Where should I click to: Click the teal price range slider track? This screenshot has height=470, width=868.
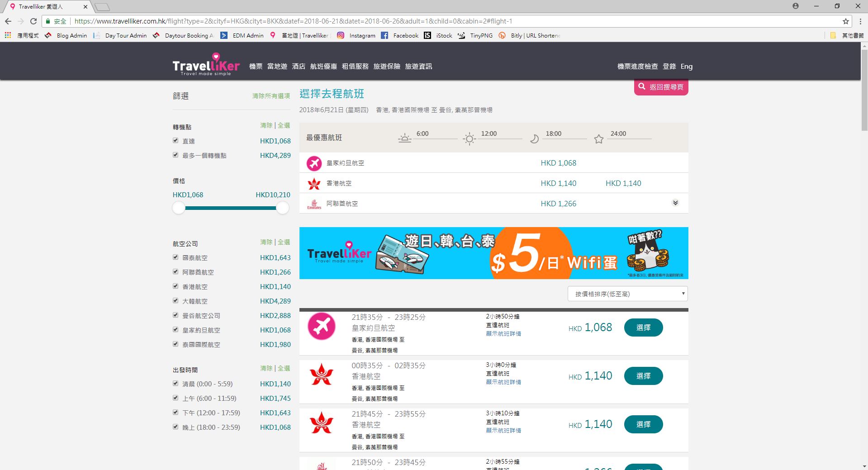pyautogui.click(x=231, y=208)
